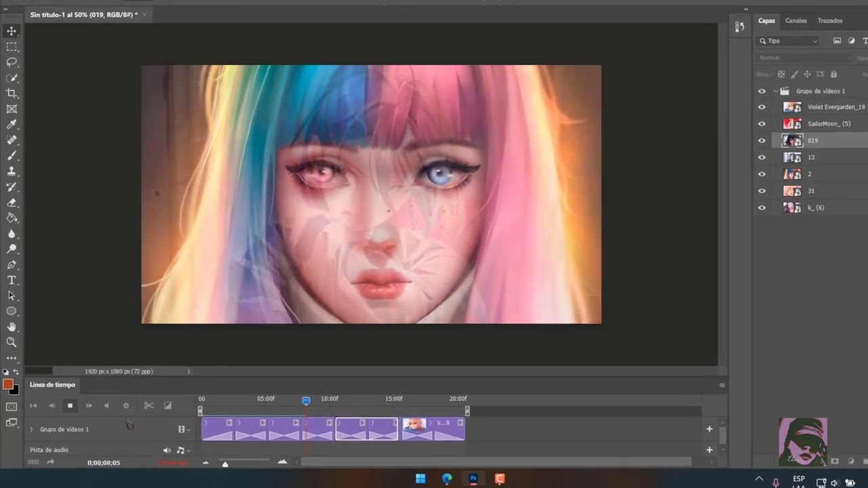This screenshot has height=488, width=868.
Task: Select the Horizontal Type tool
Action: (12, 281)
